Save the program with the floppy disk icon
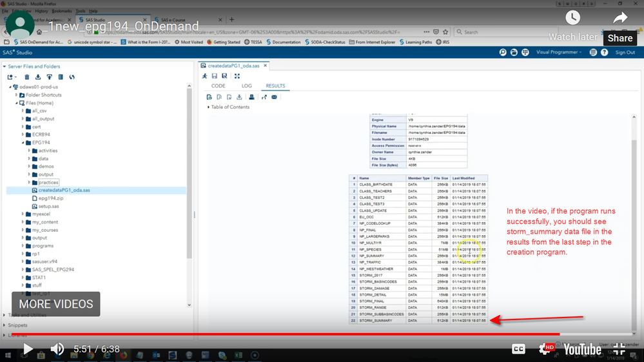Screen dimensions: 644x362 [x=215, y=76]
